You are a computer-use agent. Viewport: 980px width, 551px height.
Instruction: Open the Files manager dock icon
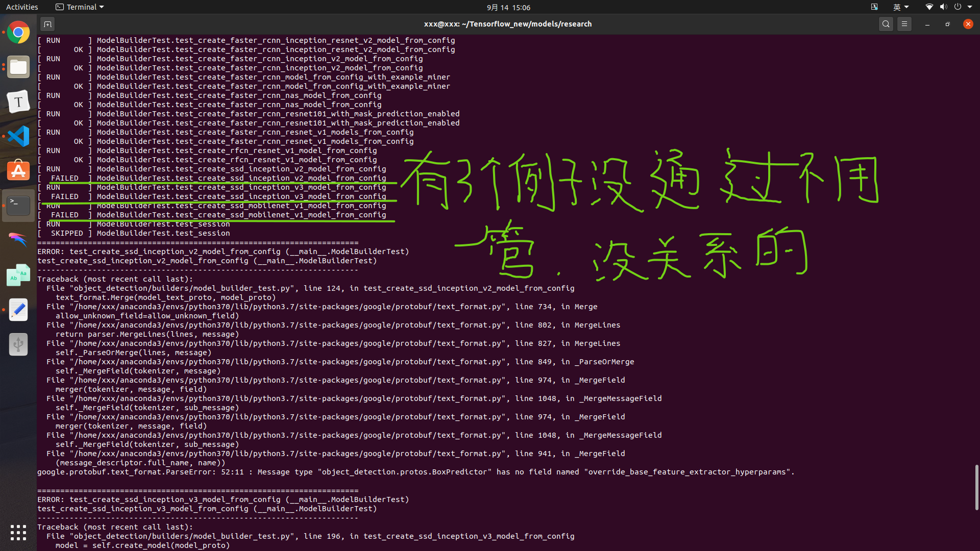point(18,67)
